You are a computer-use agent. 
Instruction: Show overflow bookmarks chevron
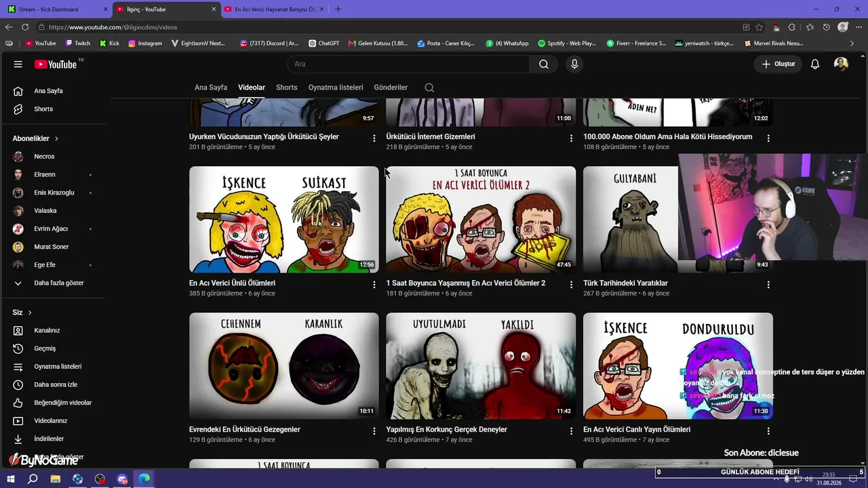(x=852, y=43)
